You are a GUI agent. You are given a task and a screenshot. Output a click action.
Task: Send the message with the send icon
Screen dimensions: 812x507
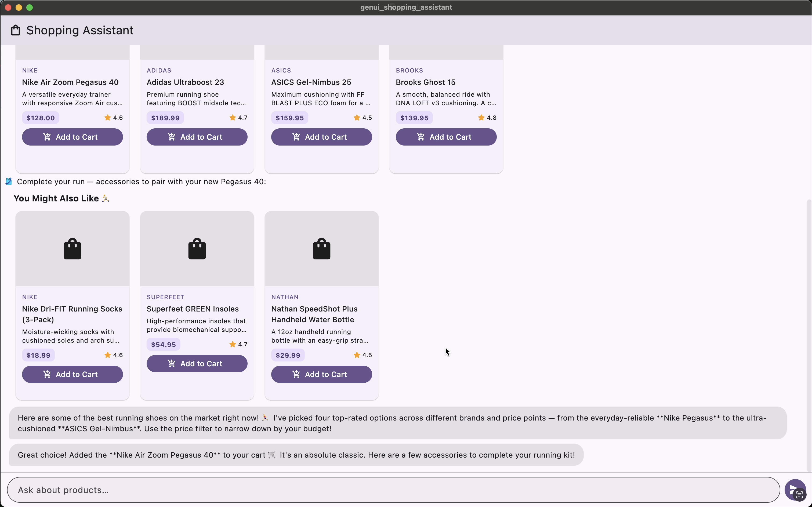click(795, 490)
